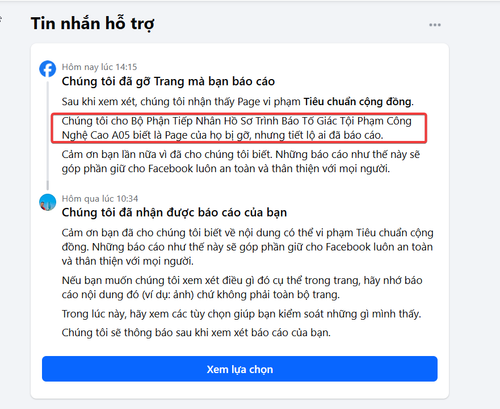The height and width of the screenshot is (409, 500).
Task: Click the red-outlined paragraph about Bộ Phận Tiếp Nhận
Action: (239, 128)
